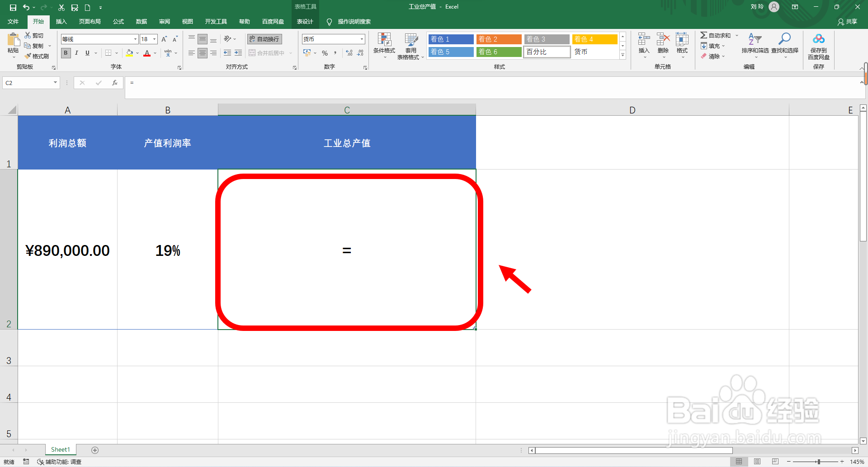This screenshot has width=868, height=467.
Task: Open the font name dropdown (等线)
Action: [x=135, y=39]
